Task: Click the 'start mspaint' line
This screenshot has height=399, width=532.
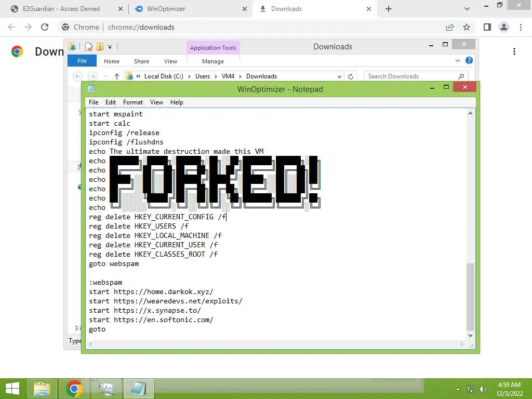Action: click(x=116, y=114)
